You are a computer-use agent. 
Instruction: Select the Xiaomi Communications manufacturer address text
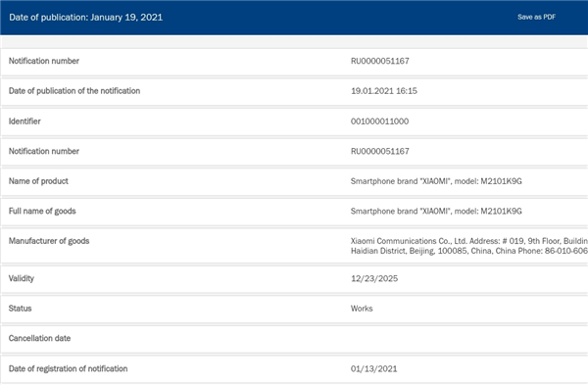[x=469, y=246]
